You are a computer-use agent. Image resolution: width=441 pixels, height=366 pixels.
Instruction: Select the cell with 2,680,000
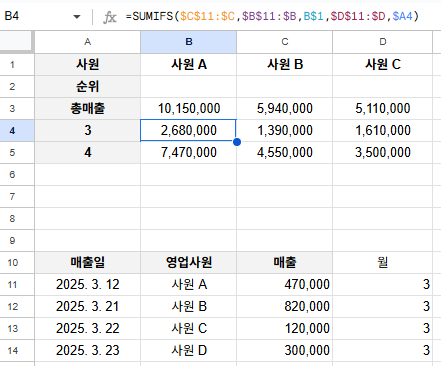pyautogui.click(x=189, y=130)
